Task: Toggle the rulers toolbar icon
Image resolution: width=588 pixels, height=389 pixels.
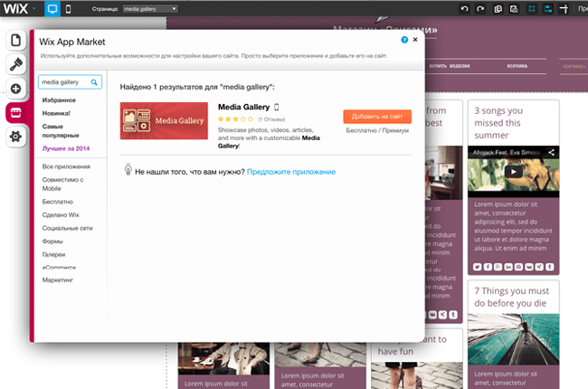Action: 564,9
